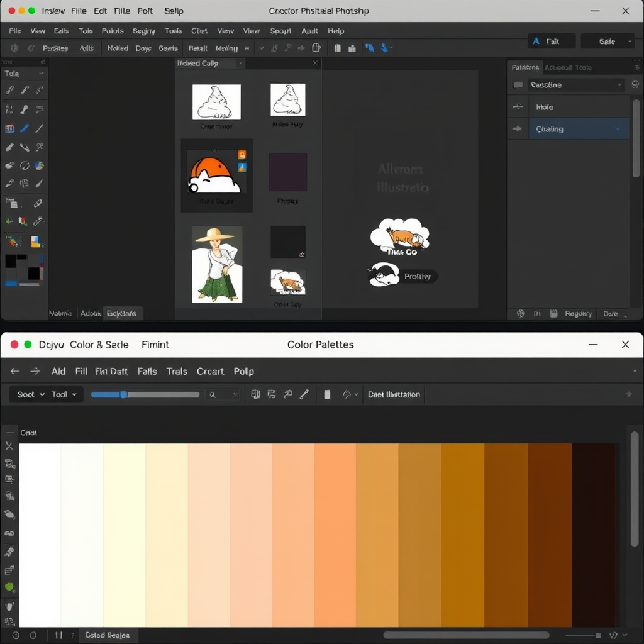Select the scissors cut tool in sidebar
Screen dimensions: 644x644
tap(9, 446)
